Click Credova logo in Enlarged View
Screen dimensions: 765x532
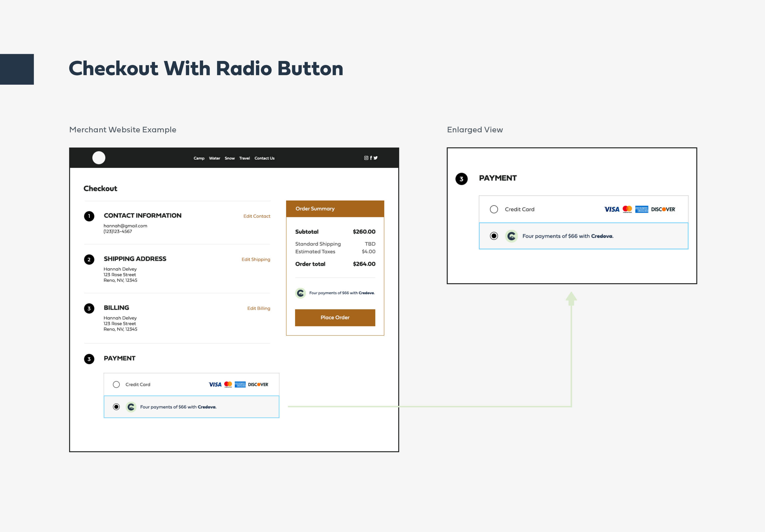point(512,236)
